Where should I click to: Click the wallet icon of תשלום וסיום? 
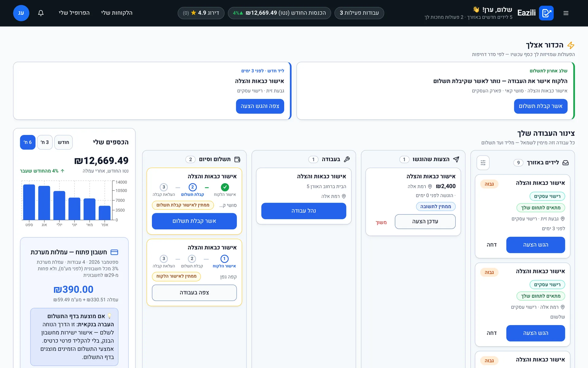[237, 159]
